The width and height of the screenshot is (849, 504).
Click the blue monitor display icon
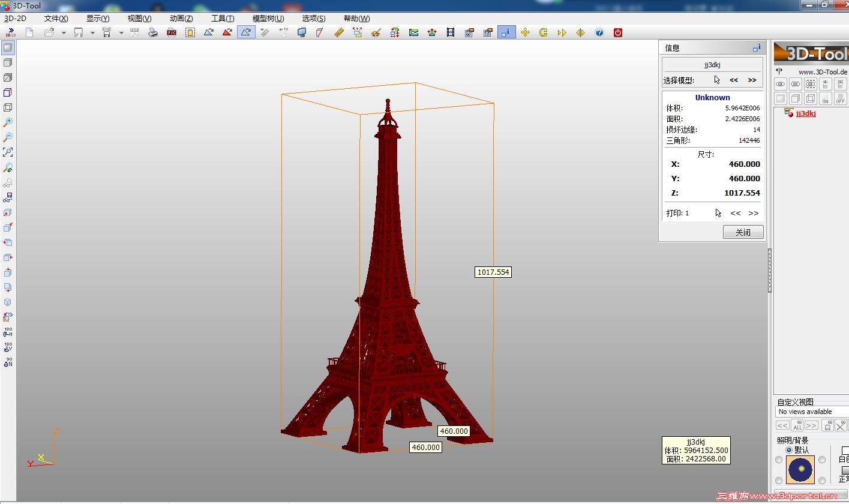pos(302,32)
